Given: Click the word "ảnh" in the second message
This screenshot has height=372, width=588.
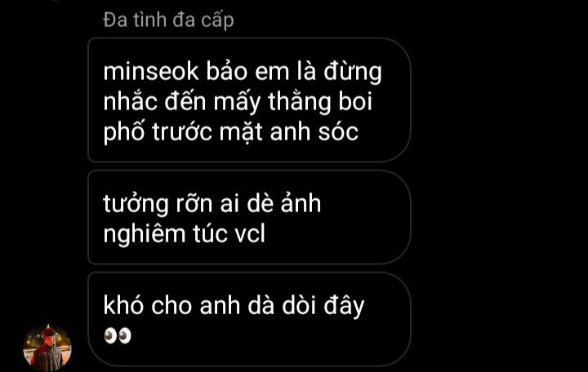Looking at the screenshot, I should pos(301,204).
